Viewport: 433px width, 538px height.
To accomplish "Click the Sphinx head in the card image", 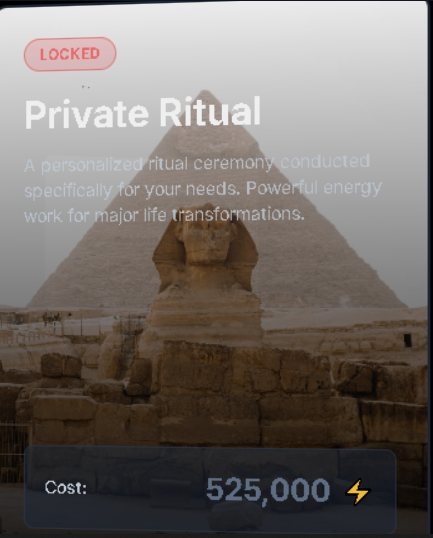I will (206, 237).
